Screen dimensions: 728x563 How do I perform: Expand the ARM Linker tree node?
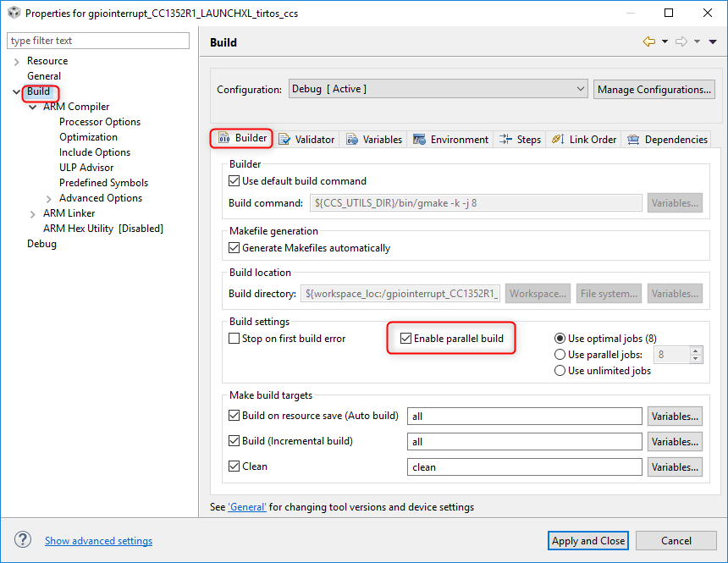pos(32,214)
